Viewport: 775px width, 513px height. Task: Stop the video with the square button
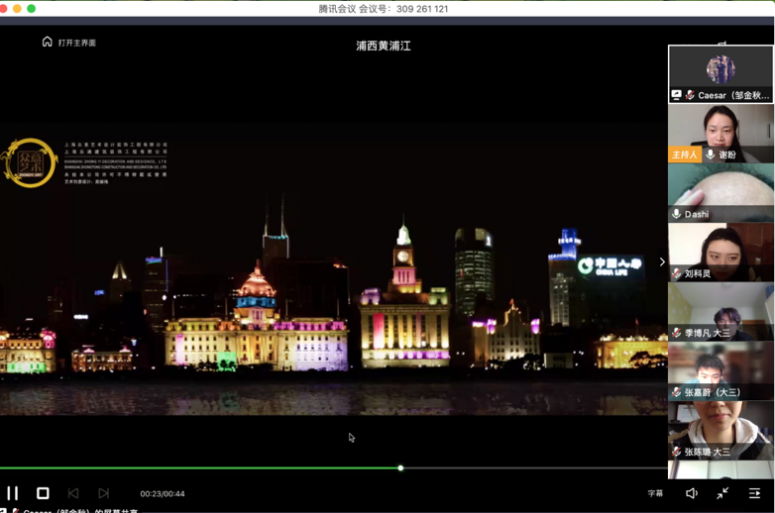pyautogui.click(x=43, y=493)
